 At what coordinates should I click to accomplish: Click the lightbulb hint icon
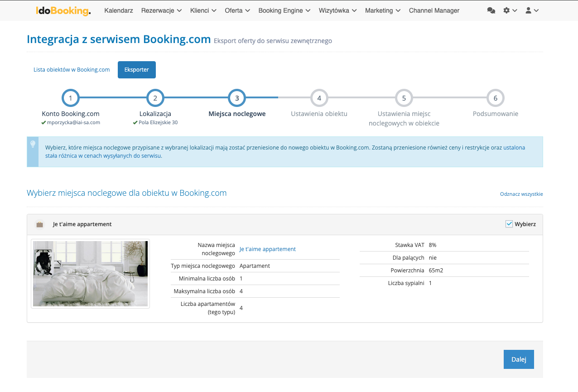click(x=33, y=144)
